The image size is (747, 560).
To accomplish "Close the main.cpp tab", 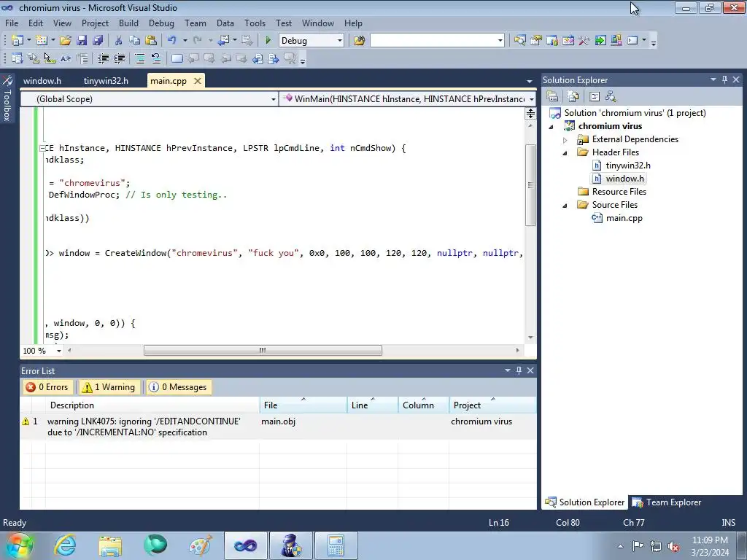I will pos(197,81).
